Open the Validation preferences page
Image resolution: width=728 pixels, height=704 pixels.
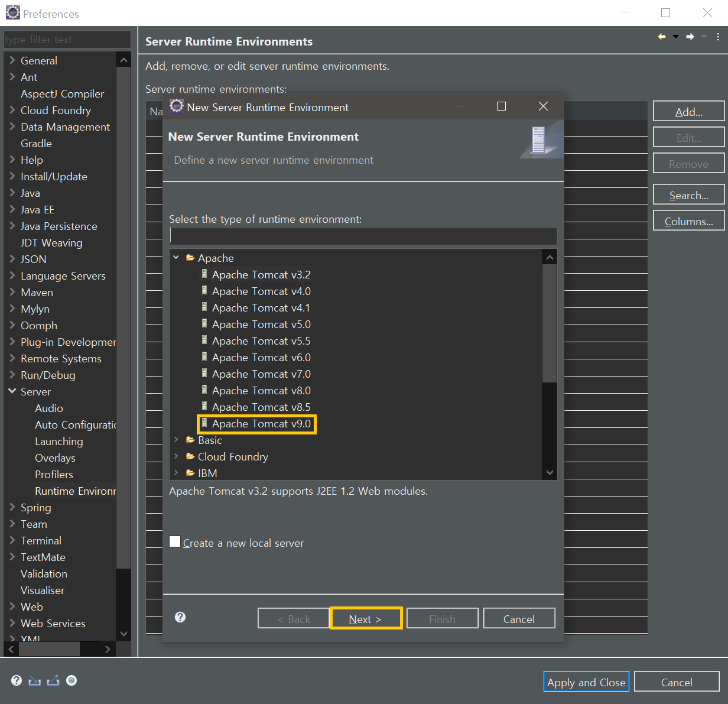[44, 574]
